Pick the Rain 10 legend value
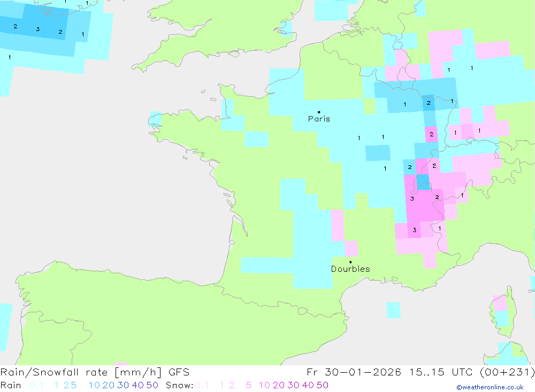This screenshot has width=535, height=392. [x=94, y=385]
